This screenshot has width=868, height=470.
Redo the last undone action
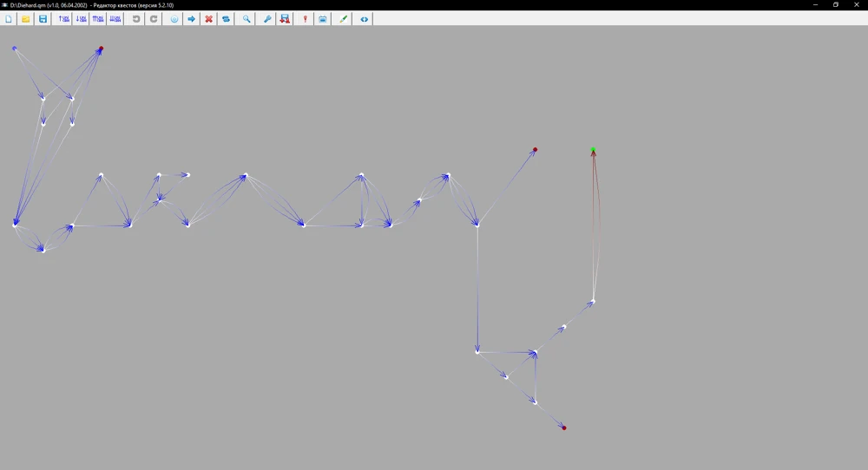tap(154, 19)
